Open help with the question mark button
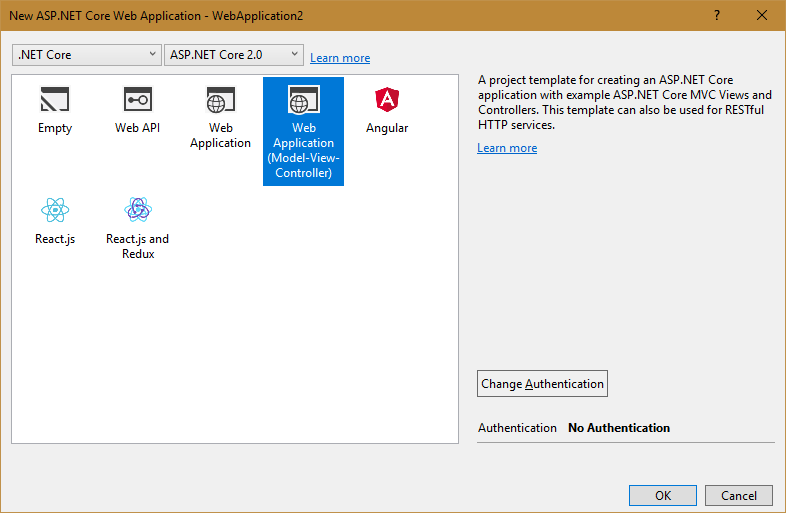The image size is (786, 513). [x=717, y=16]
